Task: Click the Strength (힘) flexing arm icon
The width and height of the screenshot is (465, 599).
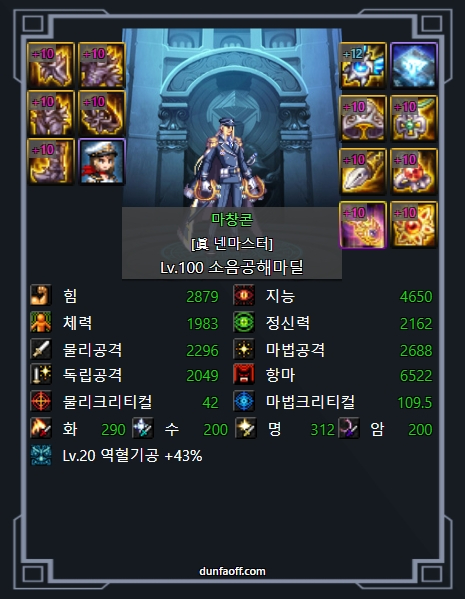Action: point(41,295)
